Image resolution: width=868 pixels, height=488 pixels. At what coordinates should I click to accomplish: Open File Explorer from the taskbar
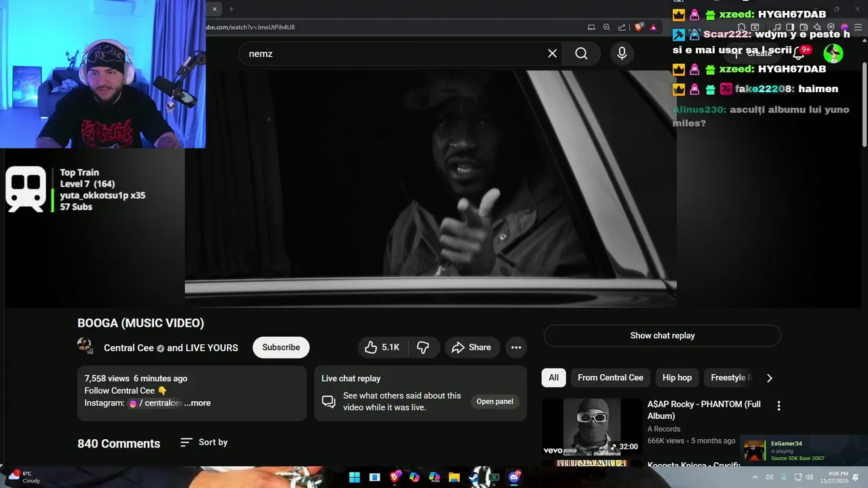454,477
